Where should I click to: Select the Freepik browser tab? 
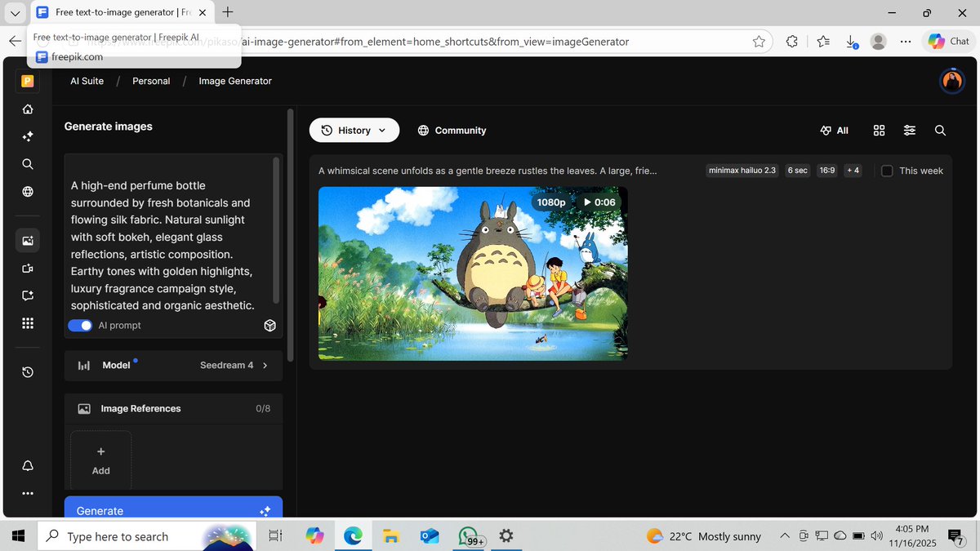pyautogui.click(x=121, y=13)
